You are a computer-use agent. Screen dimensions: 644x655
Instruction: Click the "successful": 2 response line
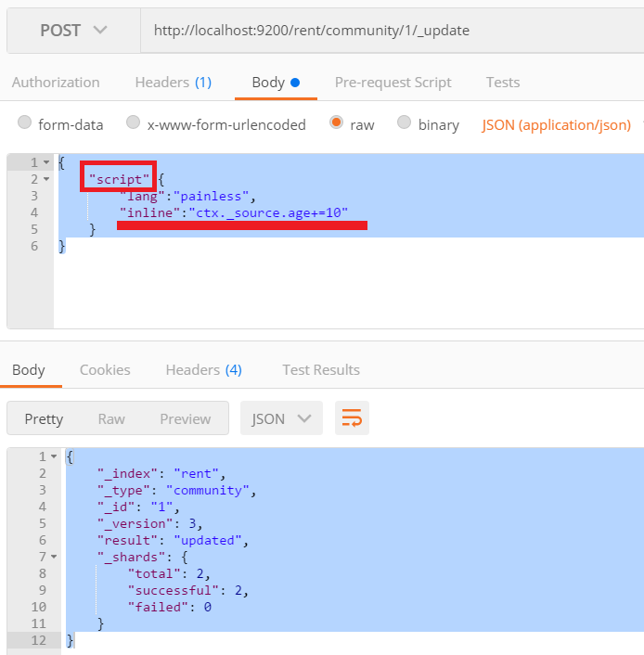188,590
